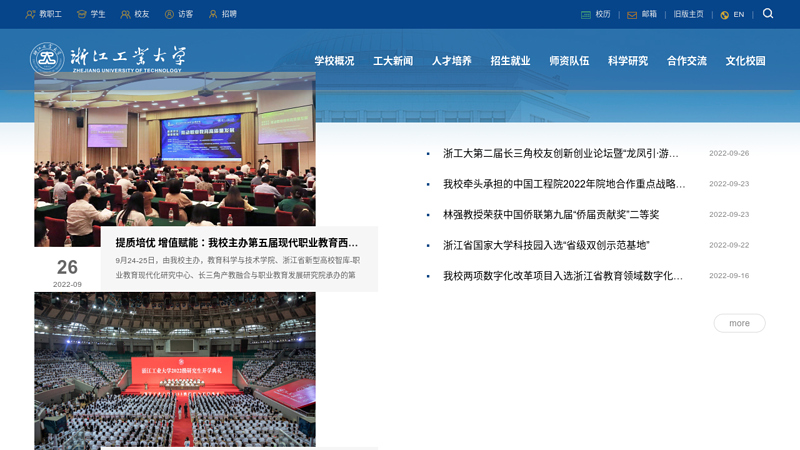The width and height of the screenshot is (800, 450).
Task: Click the search magnifier icon
Action: (768, 14)
